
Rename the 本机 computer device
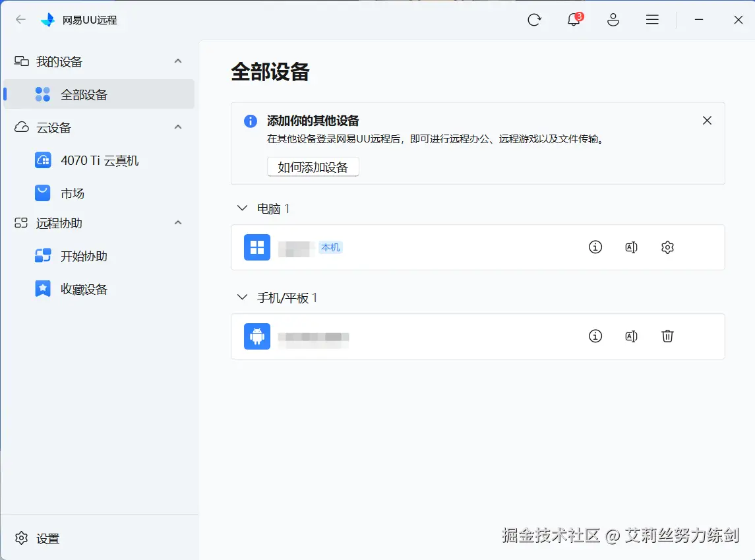coord(631,247)
